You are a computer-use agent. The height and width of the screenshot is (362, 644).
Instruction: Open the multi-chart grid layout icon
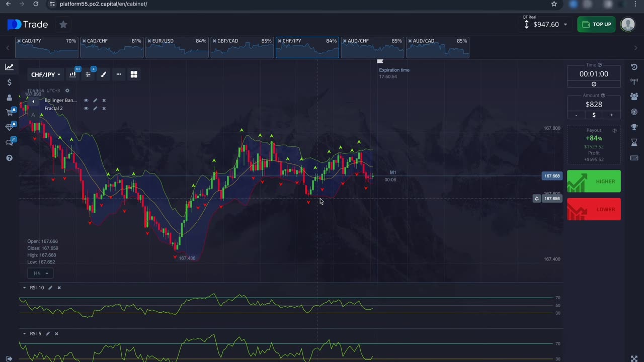[134, 74]
